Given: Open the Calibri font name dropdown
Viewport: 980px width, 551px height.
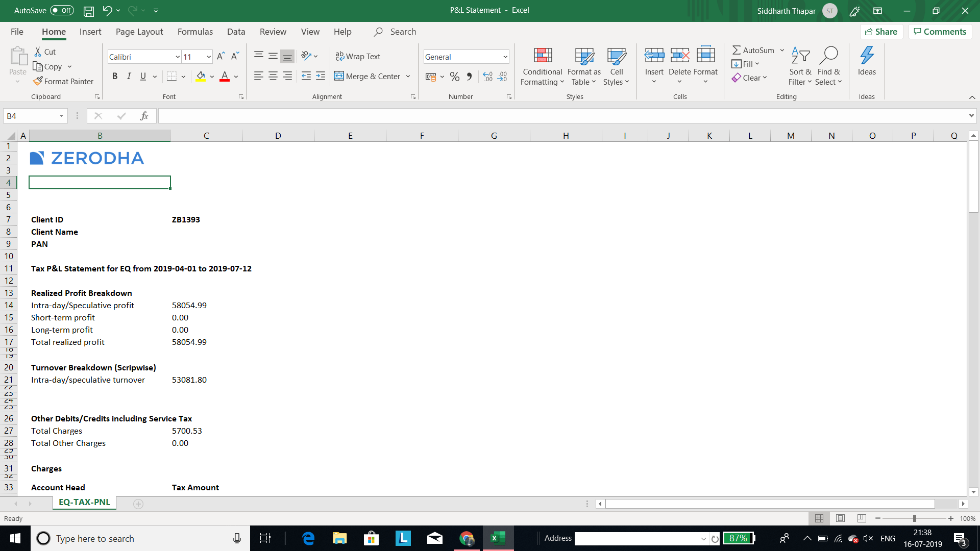Looking at the screenshot, I should [x=177, y=57].
